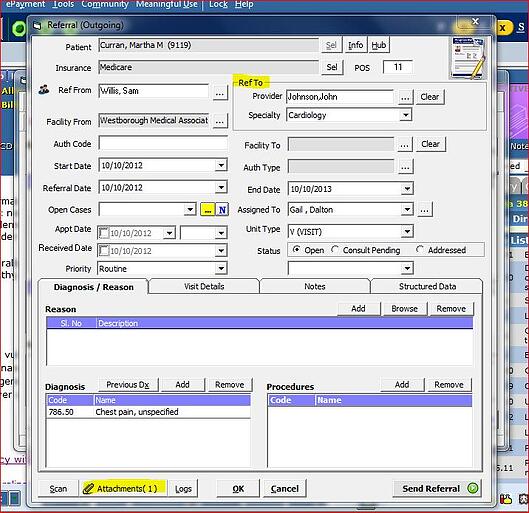
Task: Click the Reason Description column header
Action: click(284, 323)
